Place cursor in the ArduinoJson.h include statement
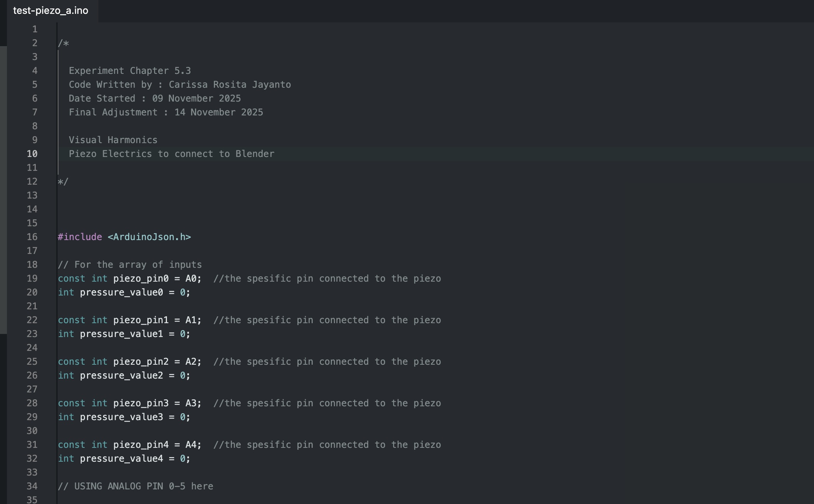Viewport: 814px width, 504px height. pyautogui.click(x=148, y=237)
